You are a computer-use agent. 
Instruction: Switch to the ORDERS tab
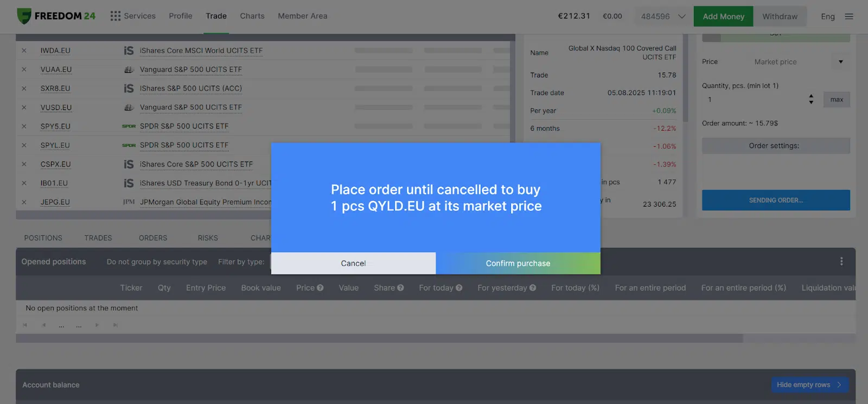[153, 238]
